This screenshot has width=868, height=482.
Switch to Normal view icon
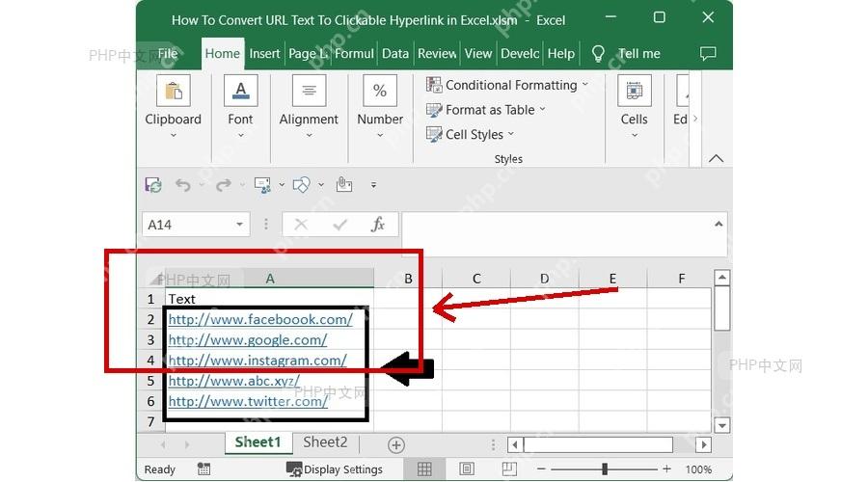point(424,469)
